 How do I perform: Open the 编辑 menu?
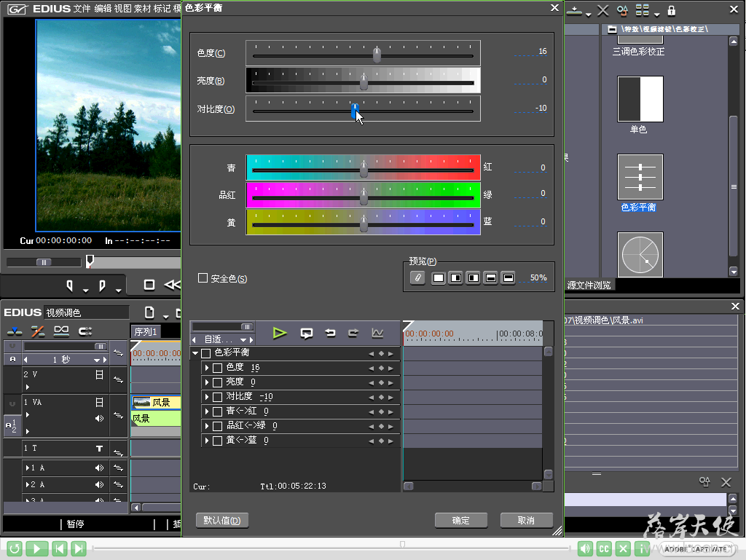(x=102, y=9)
